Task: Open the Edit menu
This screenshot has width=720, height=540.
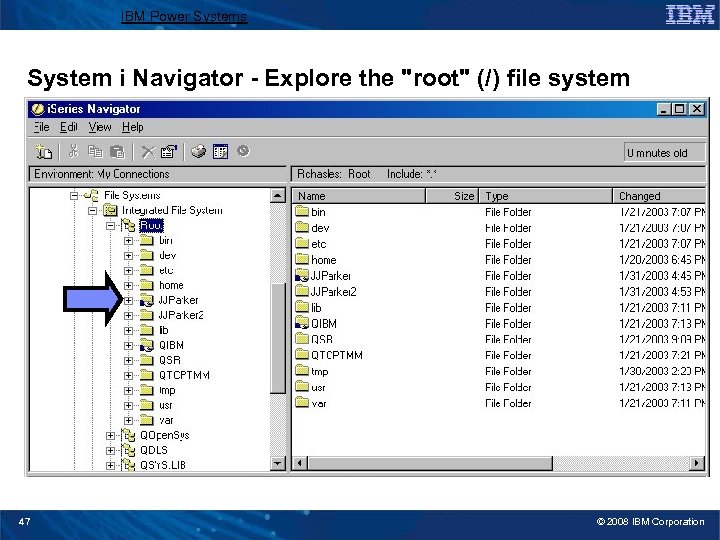Action: pos(68,127)
